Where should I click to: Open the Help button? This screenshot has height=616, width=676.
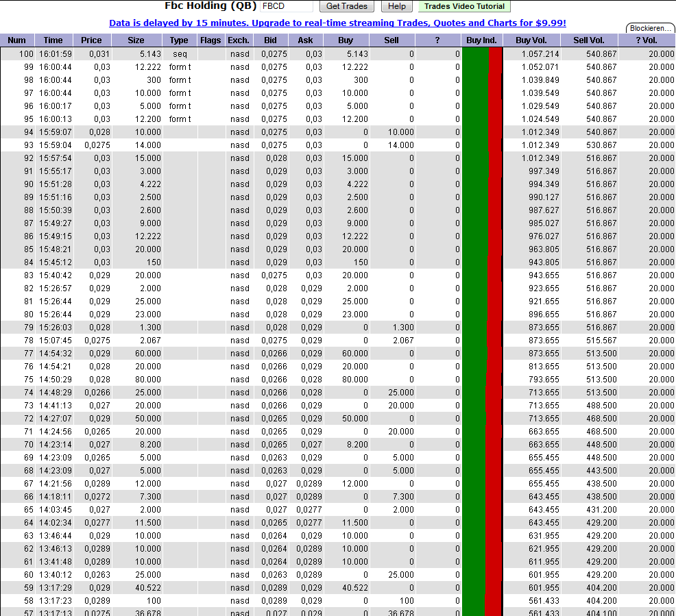[397, 6]
